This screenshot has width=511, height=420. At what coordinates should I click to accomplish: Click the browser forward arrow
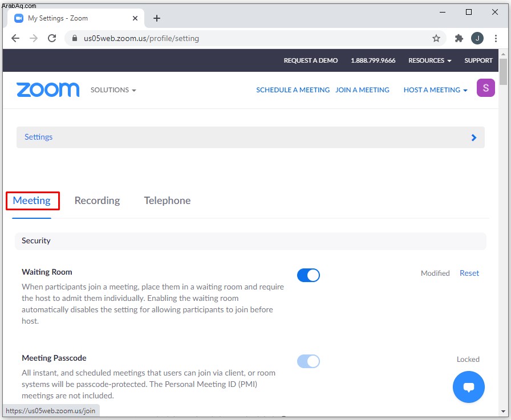(x=34, y=38)
